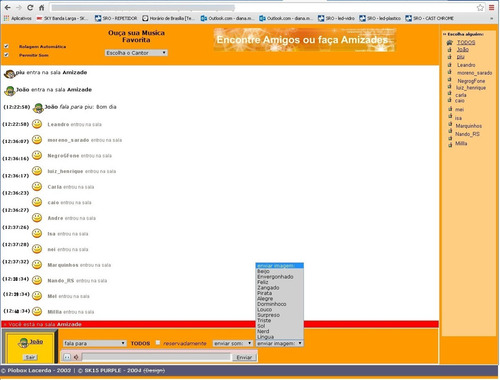
Task: Enable the reservadamente checkbox
Action: tap(158, 343)
